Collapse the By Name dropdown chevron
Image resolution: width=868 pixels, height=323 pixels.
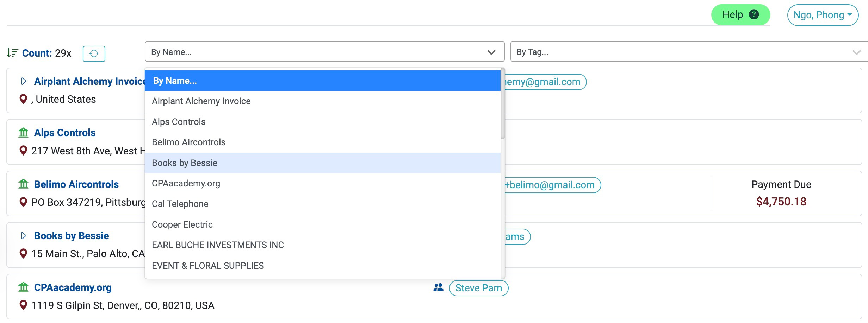(491, 52)
